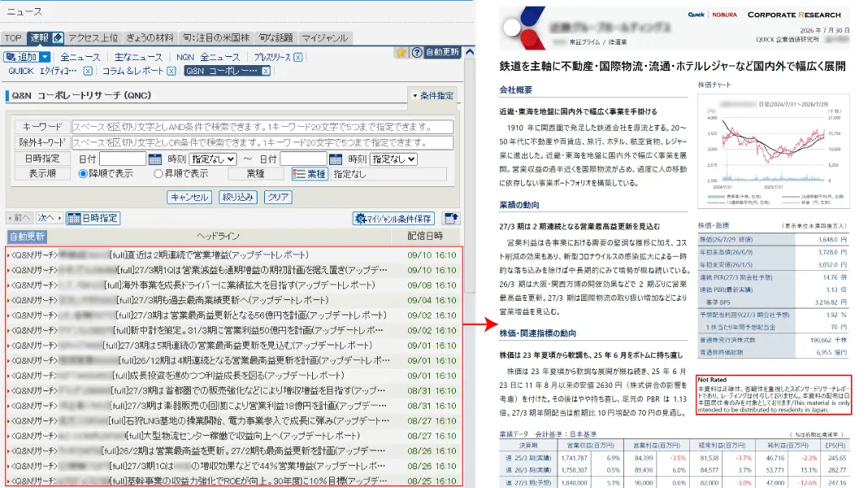
Task: Close the プレスリリース tab with its X
Action: click(x=297, y=57)
